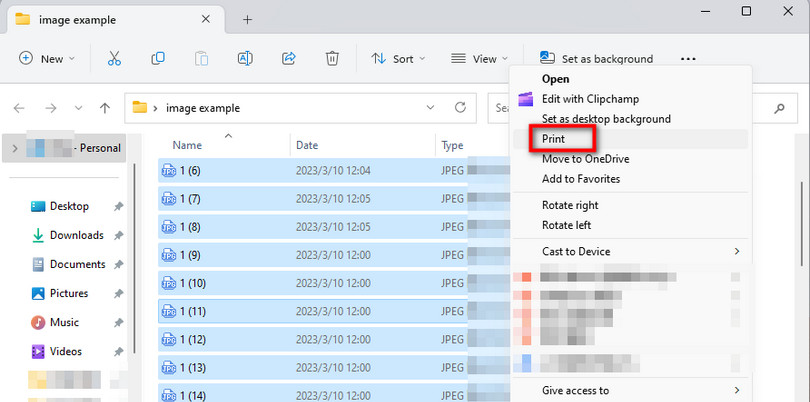Click the Rename icon in toolbar

pos(245,59)
